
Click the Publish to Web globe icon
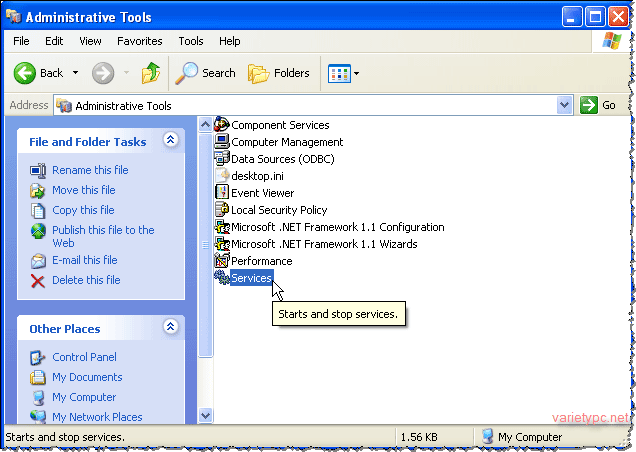pos(38,231)
